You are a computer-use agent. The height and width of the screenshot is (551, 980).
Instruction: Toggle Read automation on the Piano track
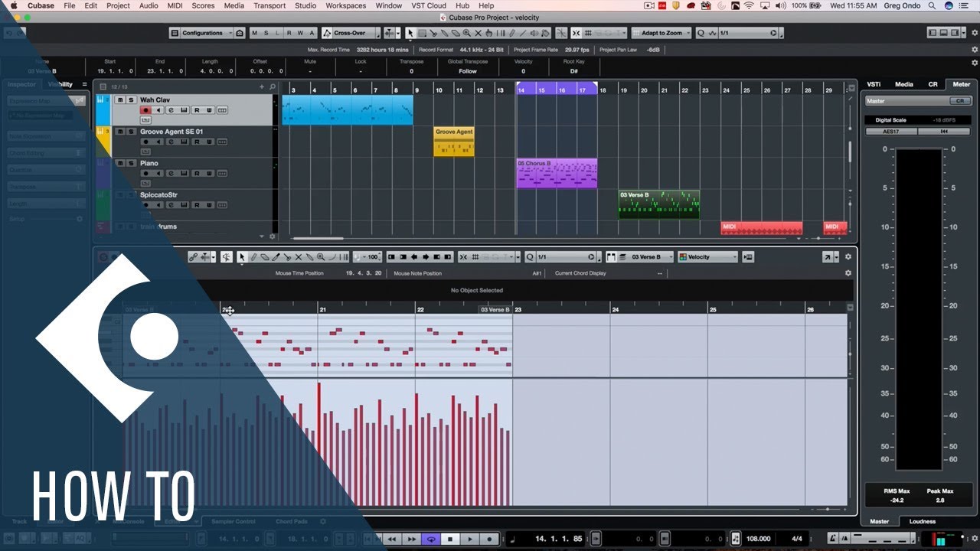click(x=197, y=173)
